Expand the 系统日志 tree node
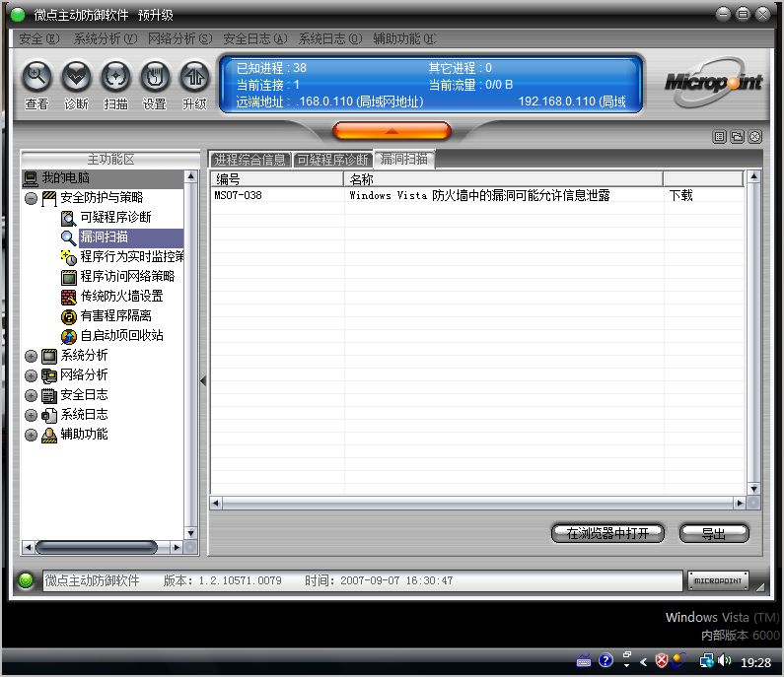 click(31, 415)
